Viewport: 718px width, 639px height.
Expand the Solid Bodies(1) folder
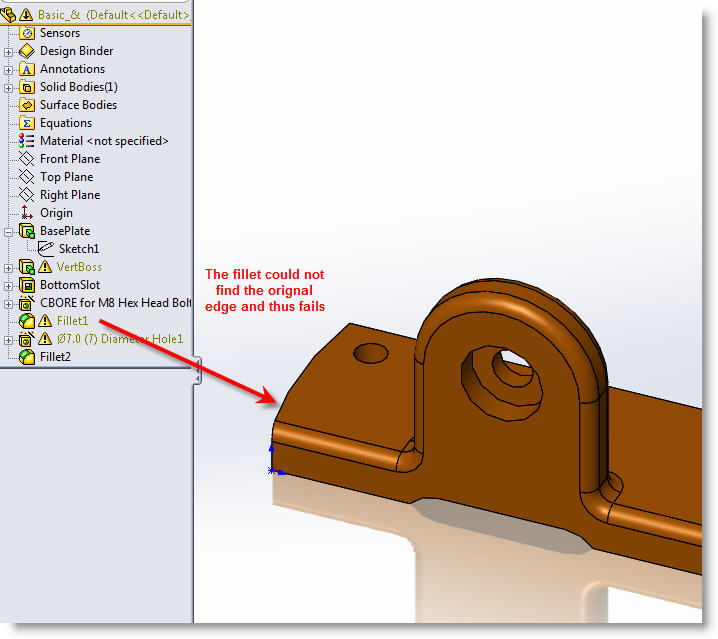pyautogui.click(x=9, y=87)
